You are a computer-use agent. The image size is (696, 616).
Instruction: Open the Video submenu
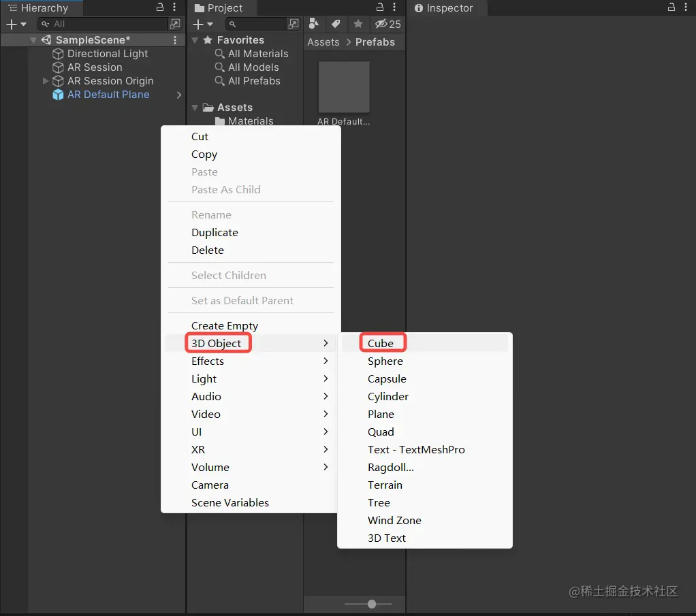point(251,415)
